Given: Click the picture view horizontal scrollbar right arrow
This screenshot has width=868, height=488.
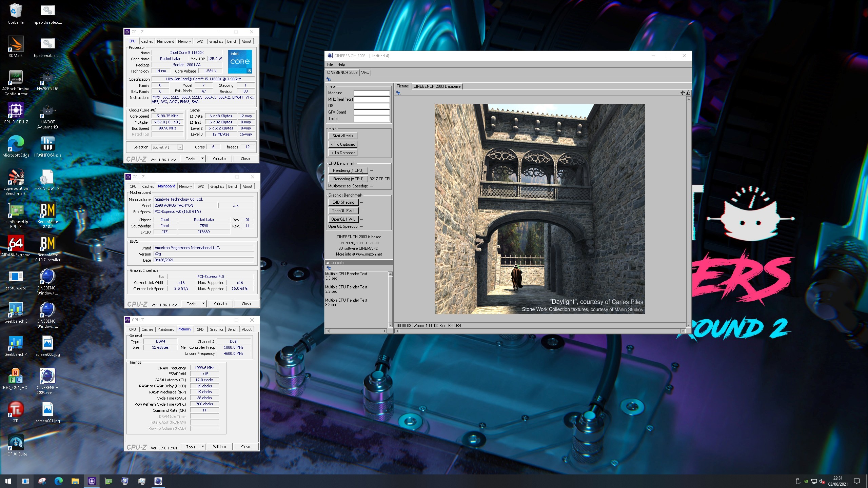Looking at the screenshot, I should (683, 331).
